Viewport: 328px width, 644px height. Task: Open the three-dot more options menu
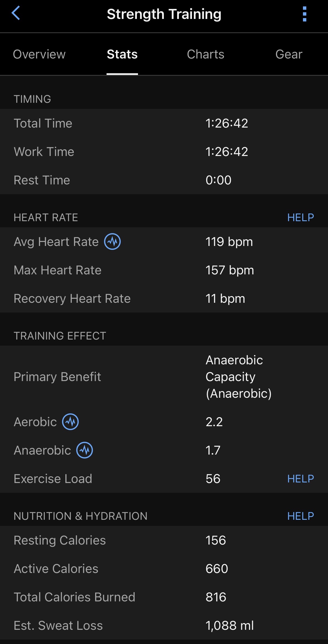(304, 14)
